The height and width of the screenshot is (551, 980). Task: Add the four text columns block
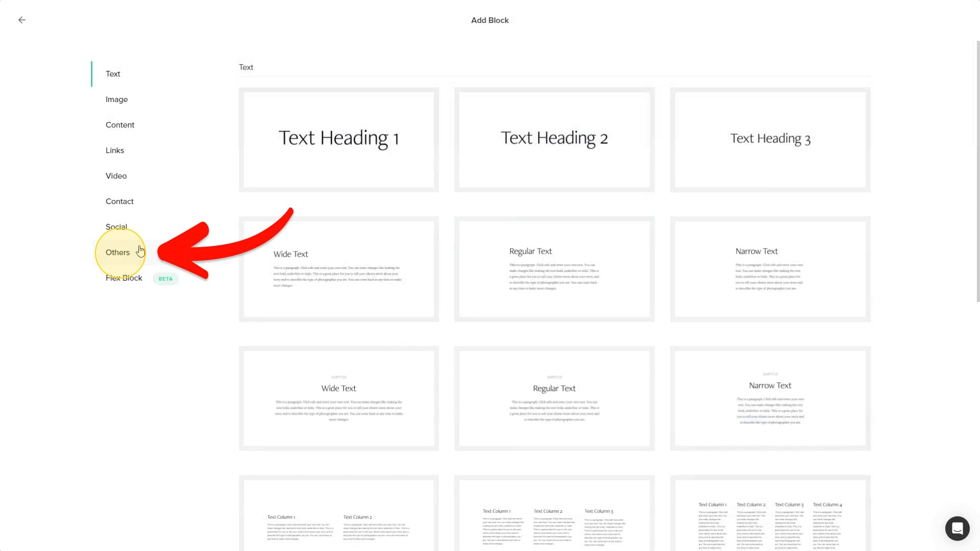[x=770, y=513]
